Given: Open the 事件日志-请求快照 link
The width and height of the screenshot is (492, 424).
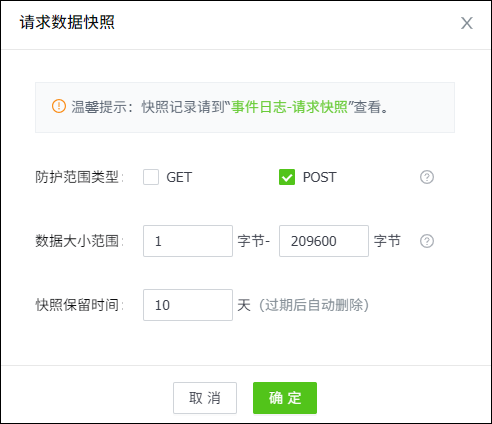Looking at the screenshot, I should coord(289,107).
